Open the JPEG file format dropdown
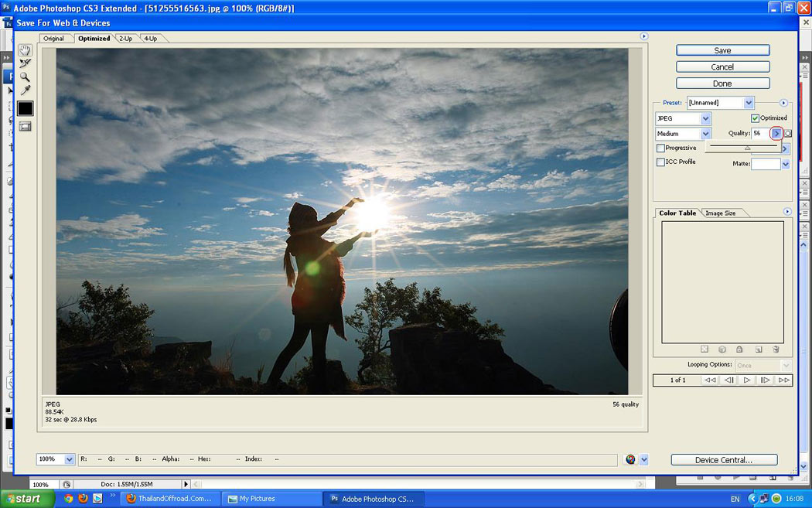 pyautogui.click(x=705, y=119)
